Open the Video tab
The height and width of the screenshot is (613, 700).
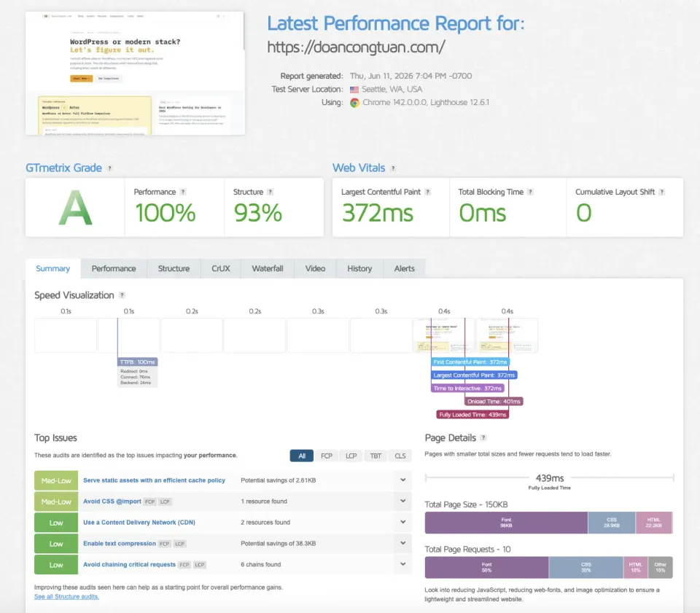point(315,268)
